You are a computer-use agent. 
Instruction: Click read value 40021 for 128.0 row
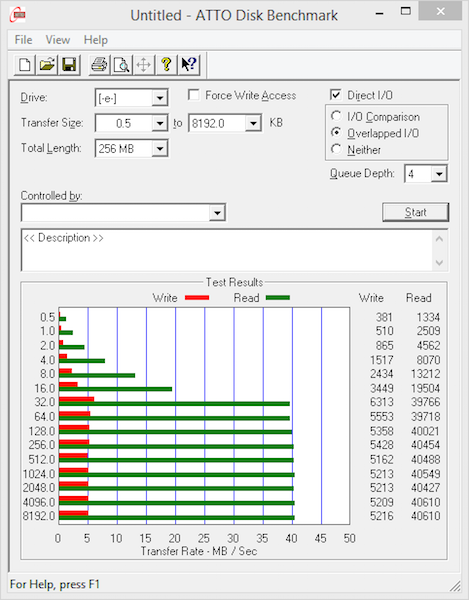425,431
